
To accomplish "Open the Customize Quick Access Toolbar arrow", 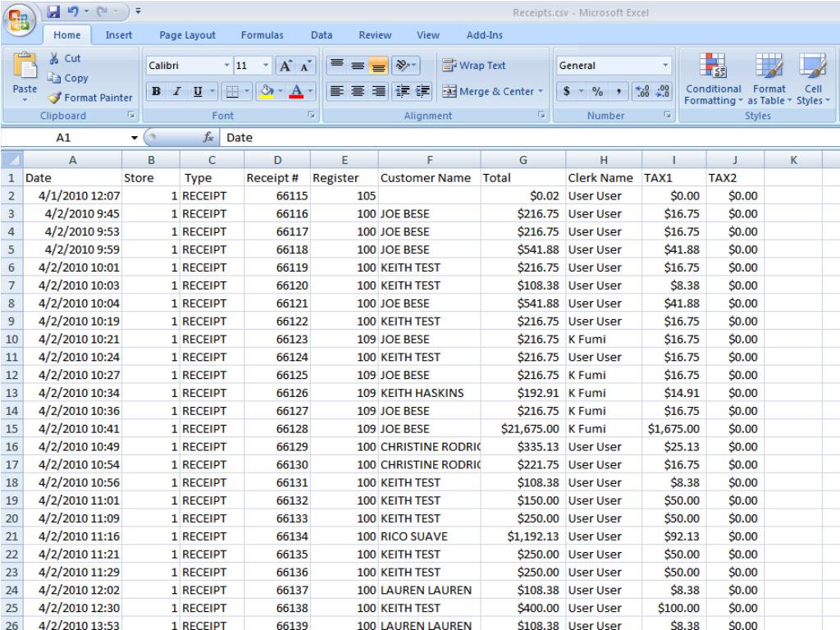I will click(138, 11).
